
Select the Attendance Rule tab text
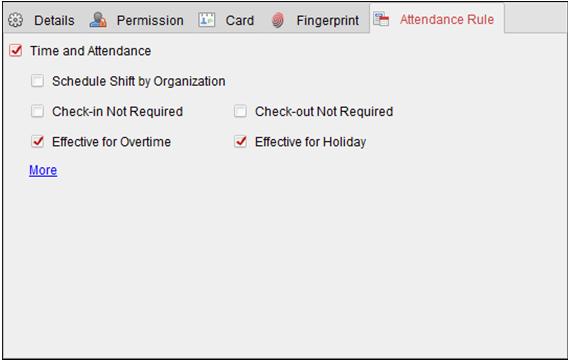tap(447, 19)
